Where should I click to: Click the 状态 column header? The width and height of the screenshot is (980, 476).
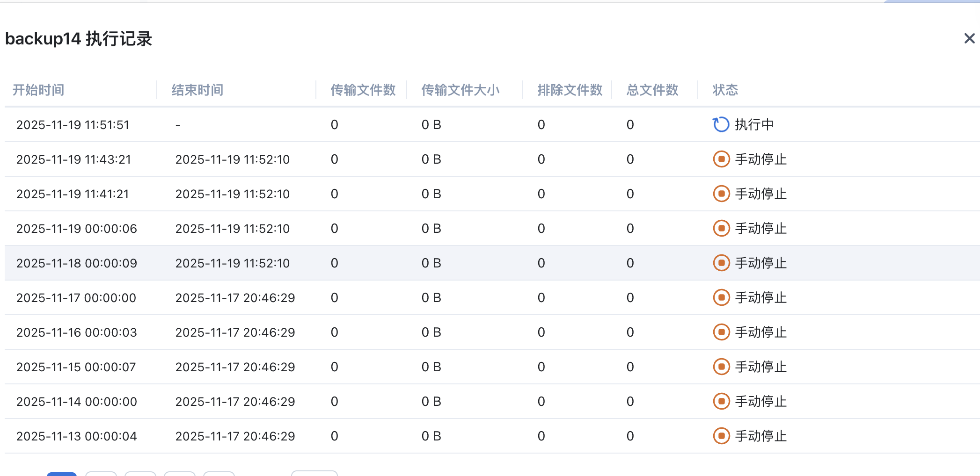click(x=725, y=90)
